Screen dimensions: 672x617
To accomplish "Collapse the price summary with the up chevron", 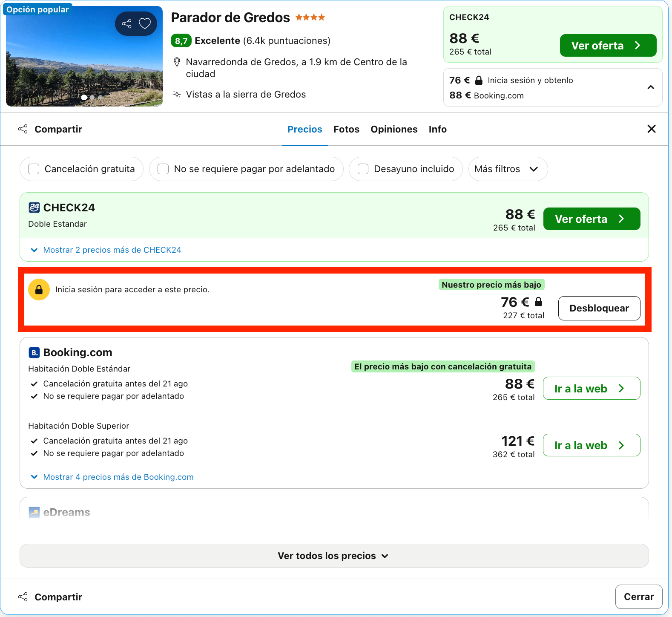I will (651, 87).
